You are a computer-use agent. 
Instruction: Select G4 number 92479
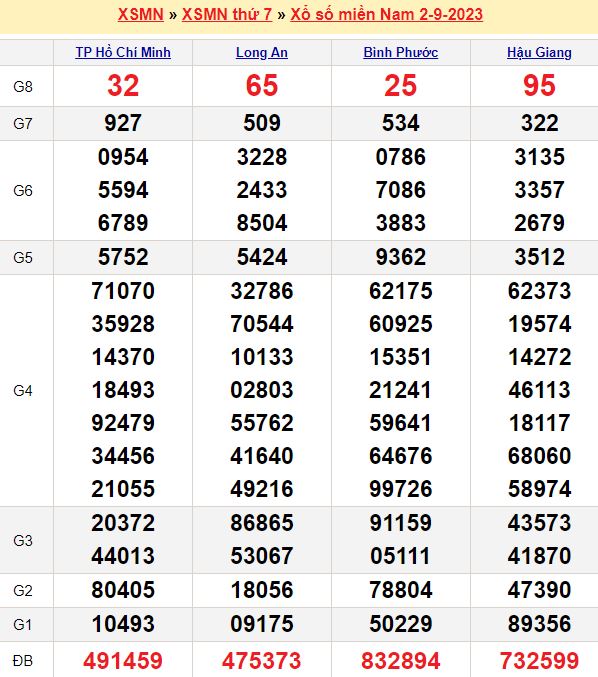[x=123, y=423]
